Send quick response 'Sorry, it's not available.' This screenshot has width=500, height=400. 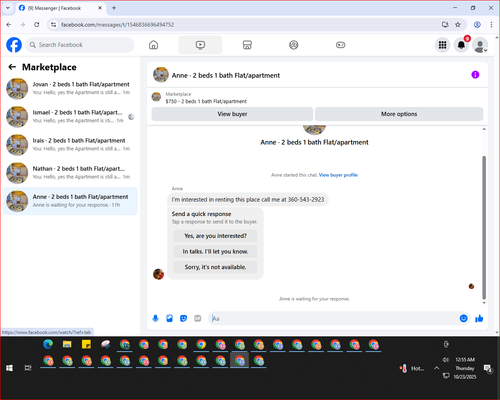pos(215,267)
